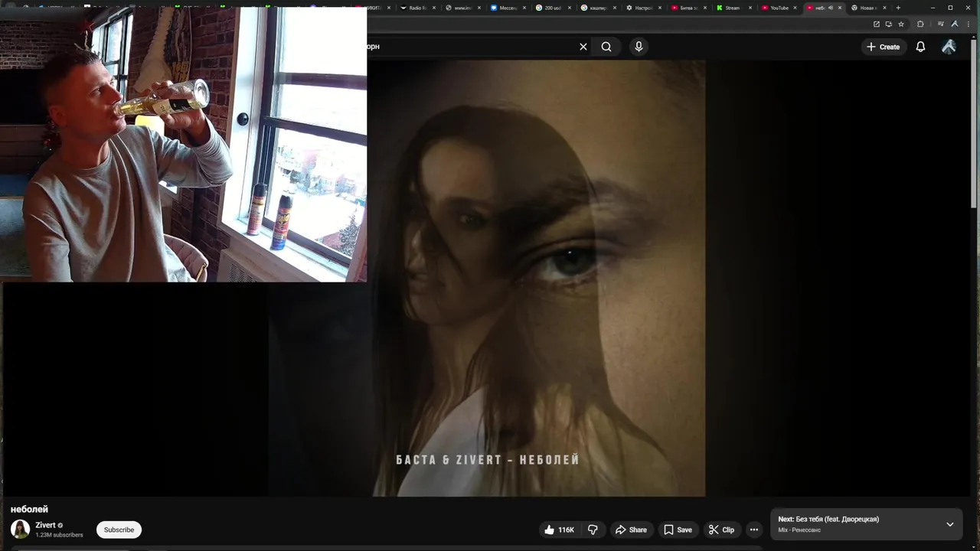
Task: Save the video to a playlist
Action: point(678,530)
